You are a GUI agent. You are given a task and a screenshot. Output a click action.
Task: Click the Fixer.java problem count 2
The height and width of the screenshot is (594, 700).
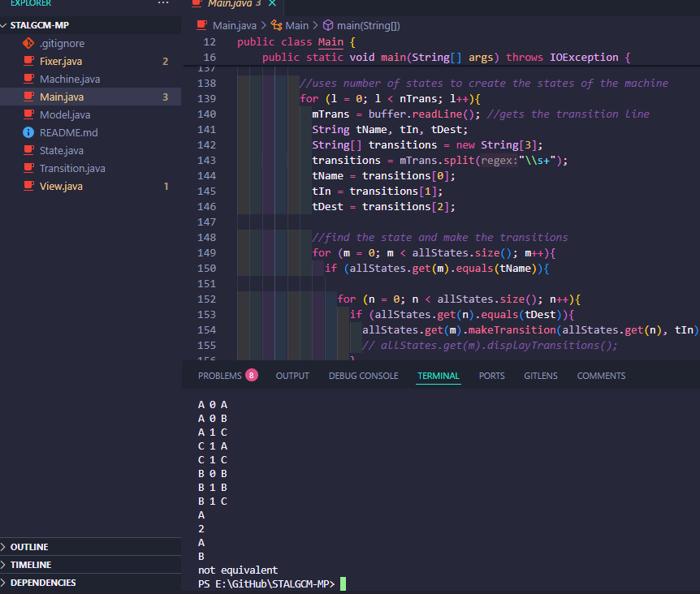pos(165,61)
